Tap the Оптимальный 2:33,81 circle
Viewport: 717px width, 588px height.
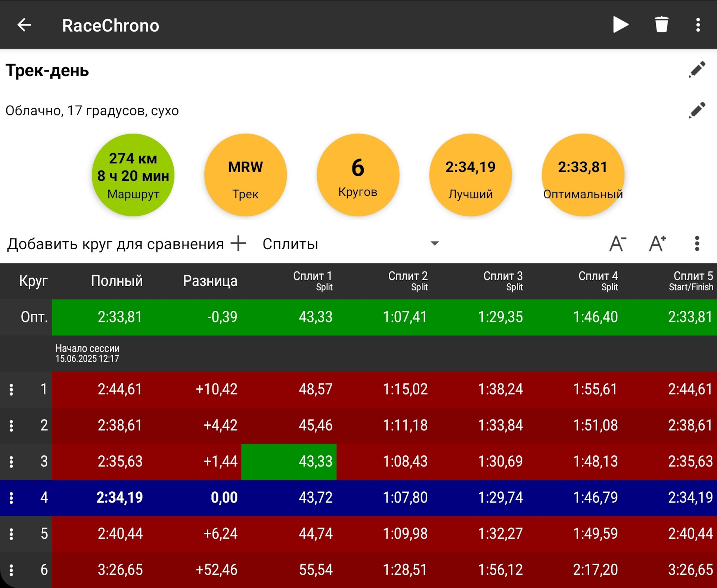(583, 175)
